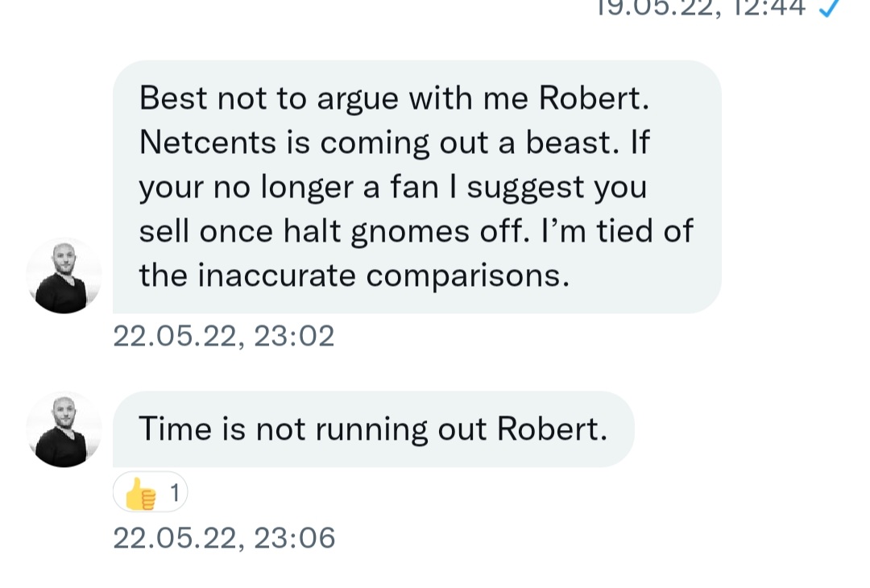Select the 'Time is not running out Robert.' bubble
870x588 pixels.
click(x=373, y=429)
